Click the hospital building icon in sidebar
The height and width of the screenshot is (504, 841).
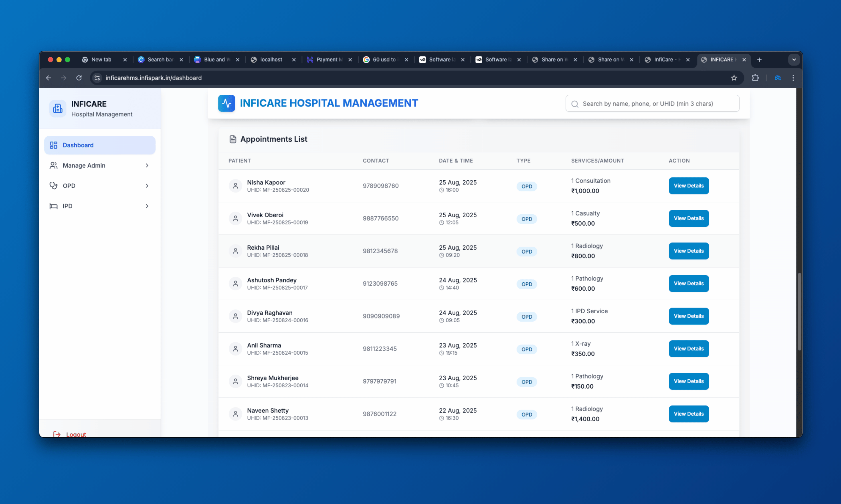[58, 108]
